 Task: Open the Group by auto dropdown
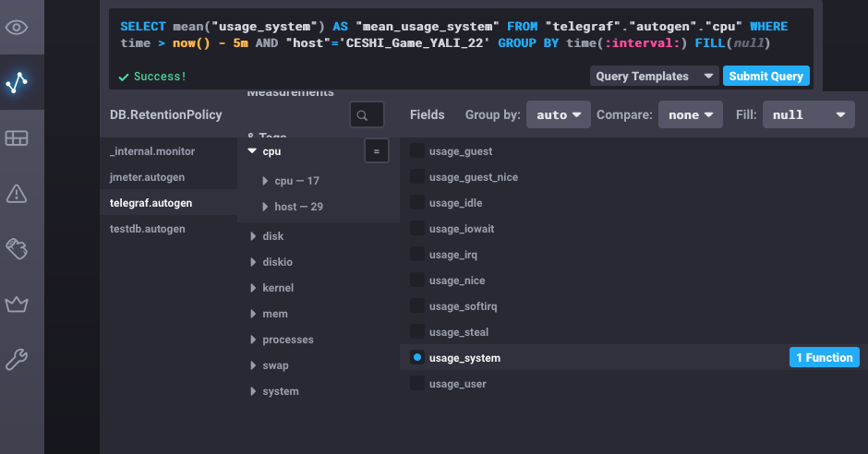point(558,114)
